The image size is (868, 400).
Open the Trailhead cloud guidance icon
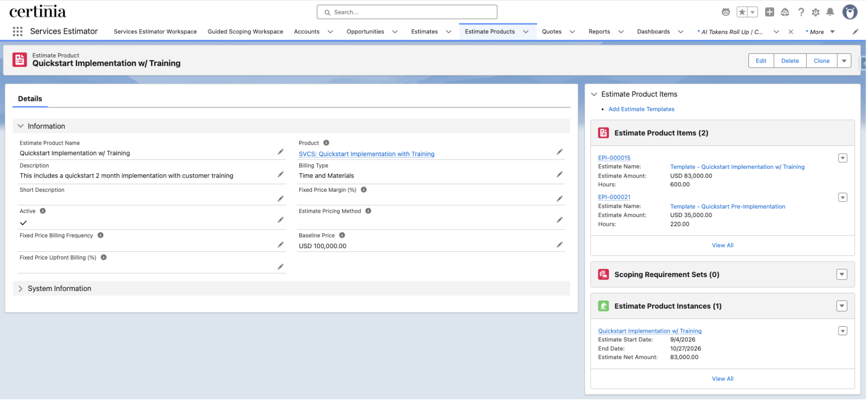[x=785, y=12]
